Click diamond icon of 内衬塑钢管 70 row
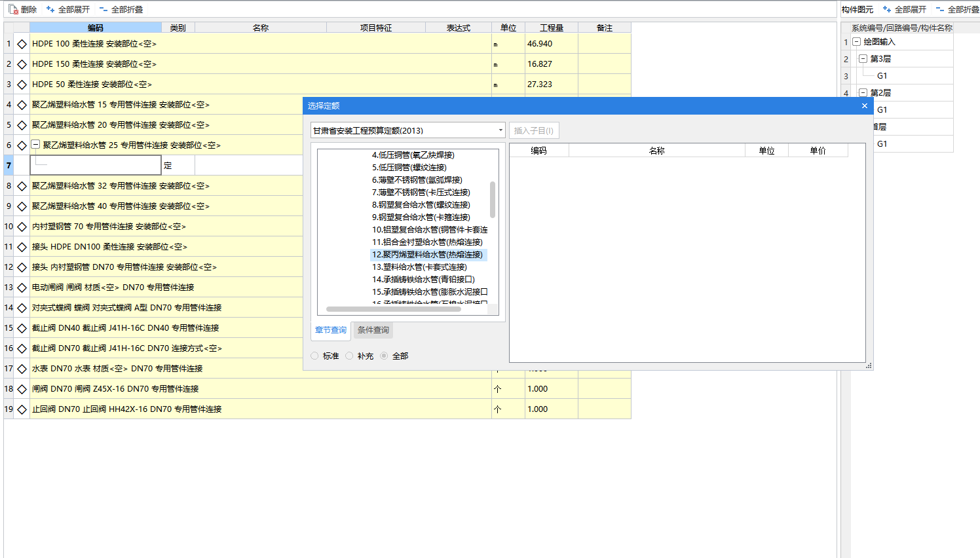This screenshot has width=980, height=558. point(22,227)
